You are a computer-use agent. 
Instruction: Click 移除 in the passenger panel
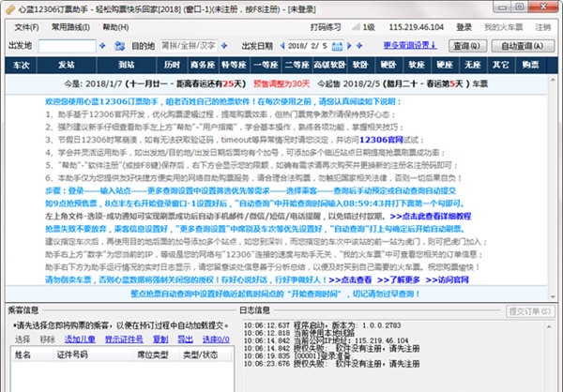coord(48,339)
